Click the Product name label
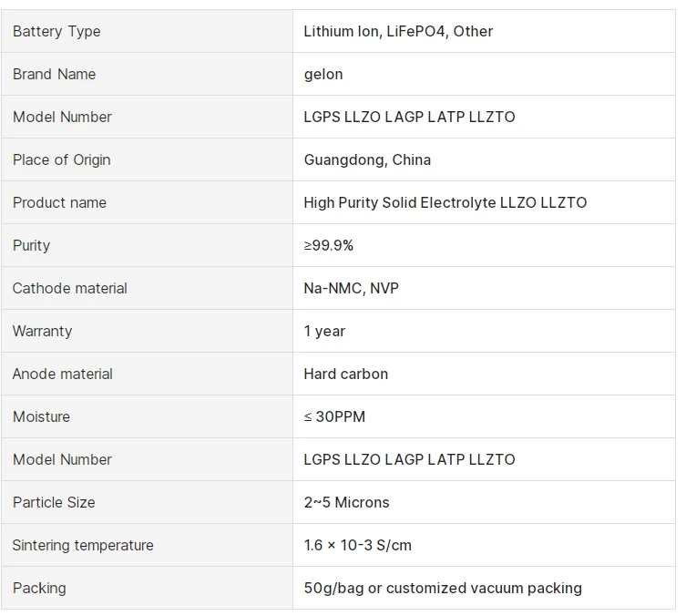The height and width of the screenshot is (616, 686). (59, 202)
